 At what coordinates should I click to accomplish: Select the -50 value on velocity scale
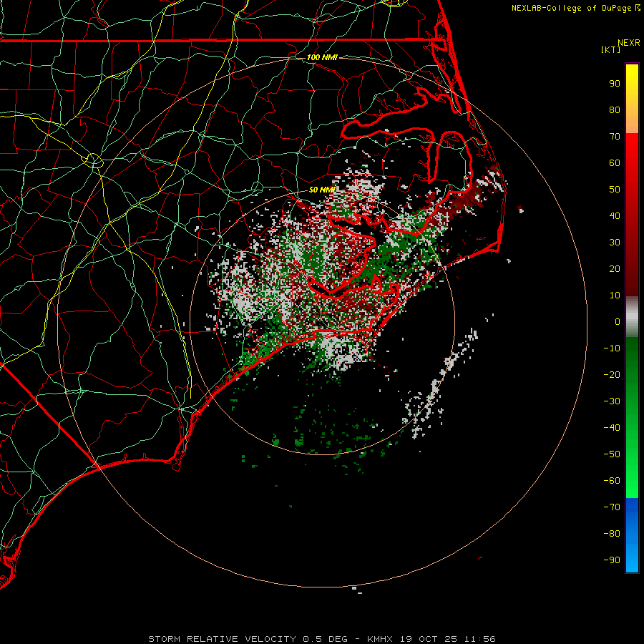612,454
